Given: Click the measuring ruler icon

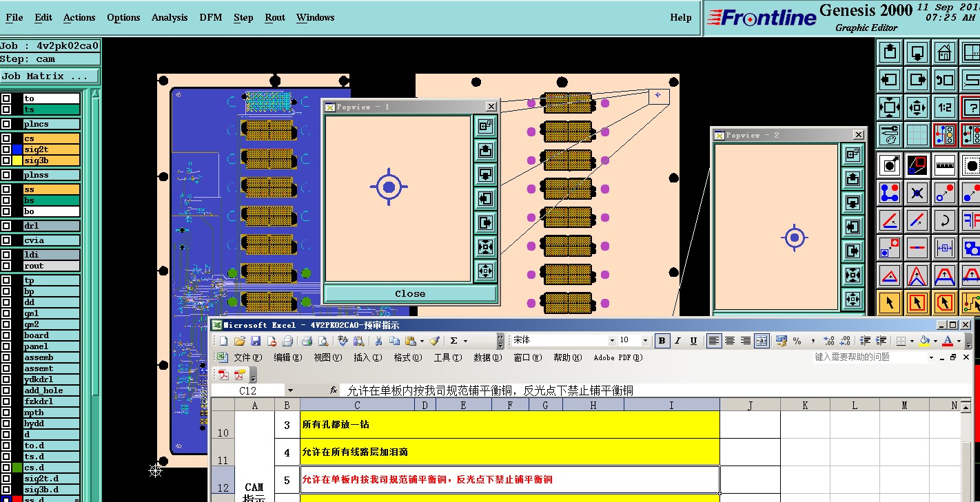Looking at the screenshot, I should [945, 165].
